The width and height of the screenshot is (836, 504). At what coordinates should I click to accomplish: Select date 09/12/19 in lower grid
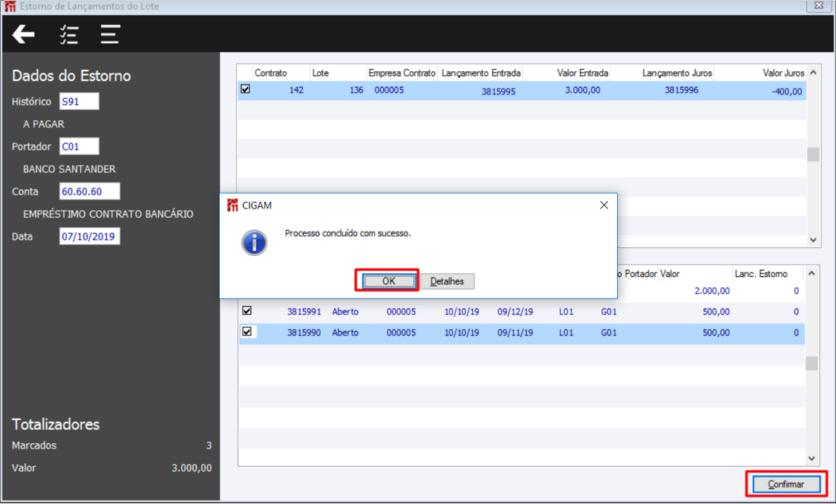click(515, 312)
